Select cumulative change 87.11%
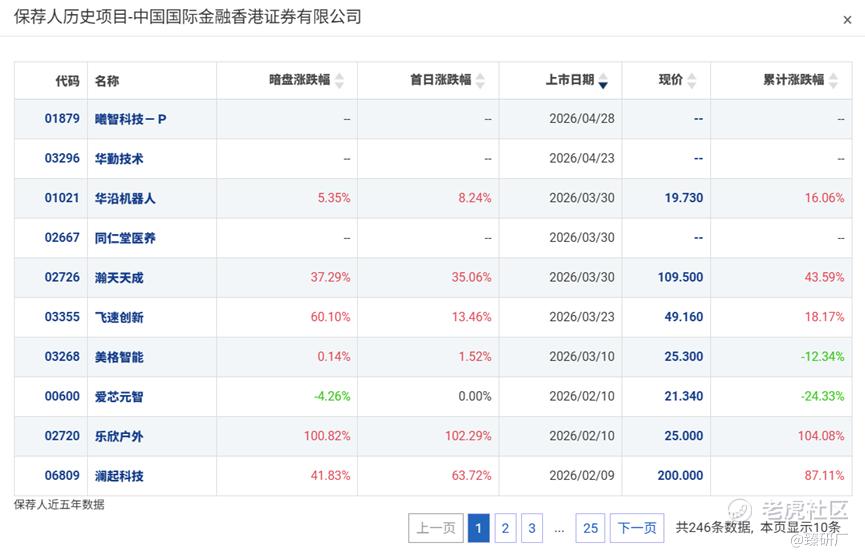This screenshot has width=865, height=560. pyautogui.click(x=824, y=476)
